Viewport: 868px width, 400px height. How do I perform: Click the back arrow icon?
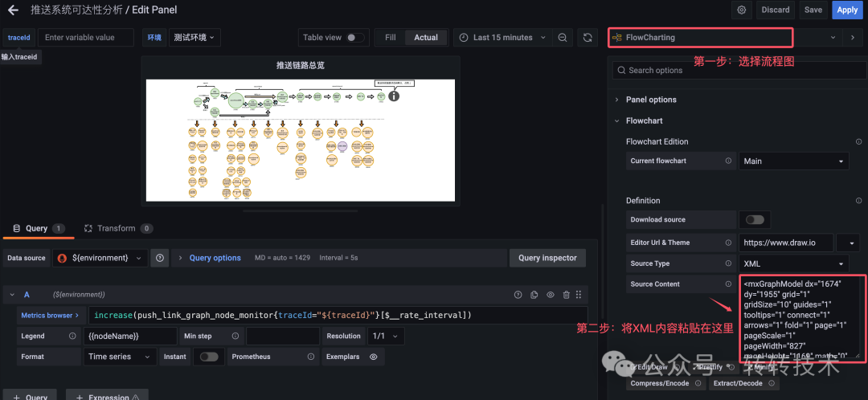[x=13, y=10]
